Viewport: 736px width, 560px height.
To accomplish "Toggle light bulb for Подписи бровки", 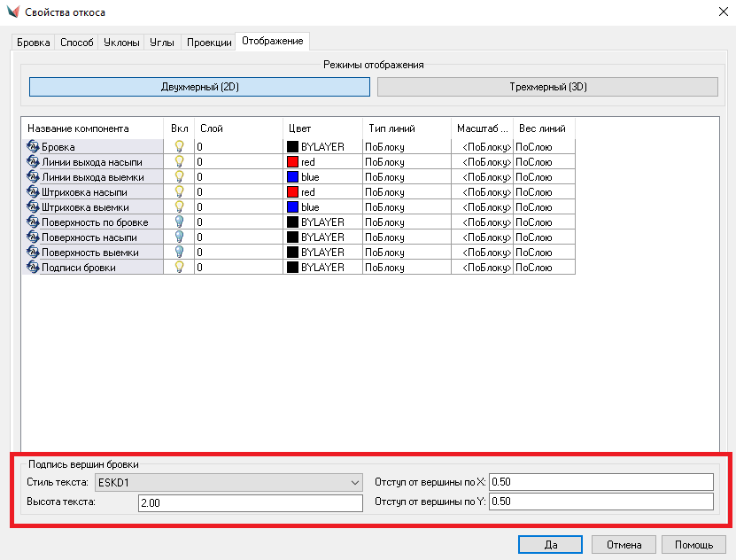I will click(179, 268).
